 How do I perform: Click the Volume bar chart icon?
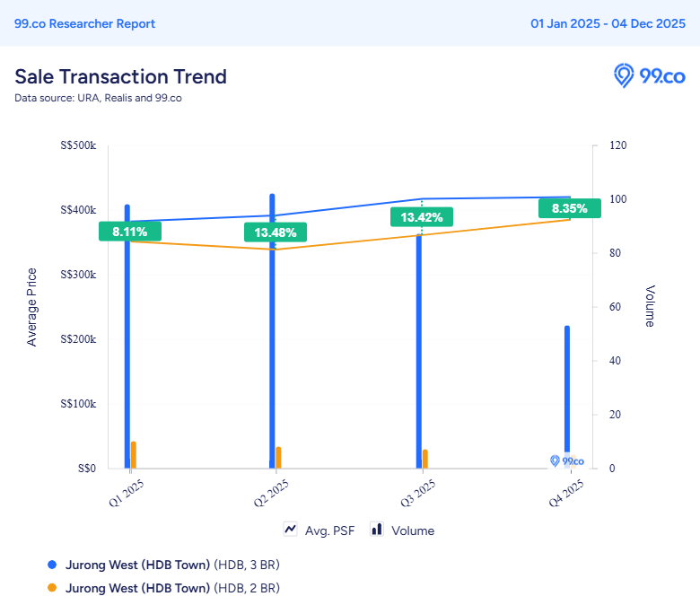pos(376,530)
